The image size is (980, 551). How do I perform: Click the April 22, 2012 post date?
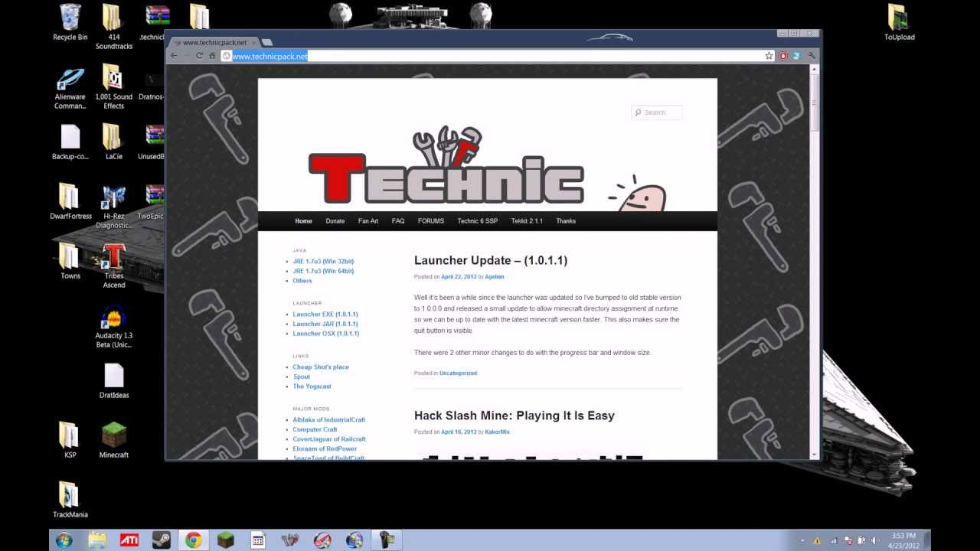point(459,277)
